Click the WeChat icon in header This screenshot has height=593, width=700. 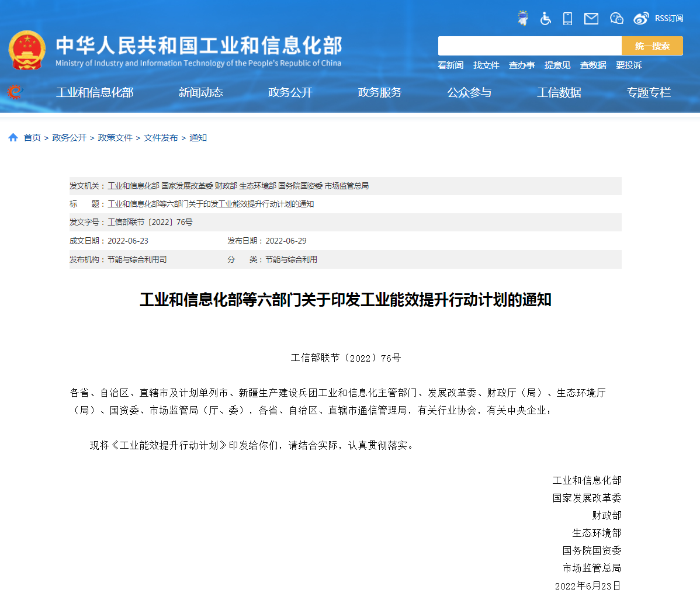[616, 18]
